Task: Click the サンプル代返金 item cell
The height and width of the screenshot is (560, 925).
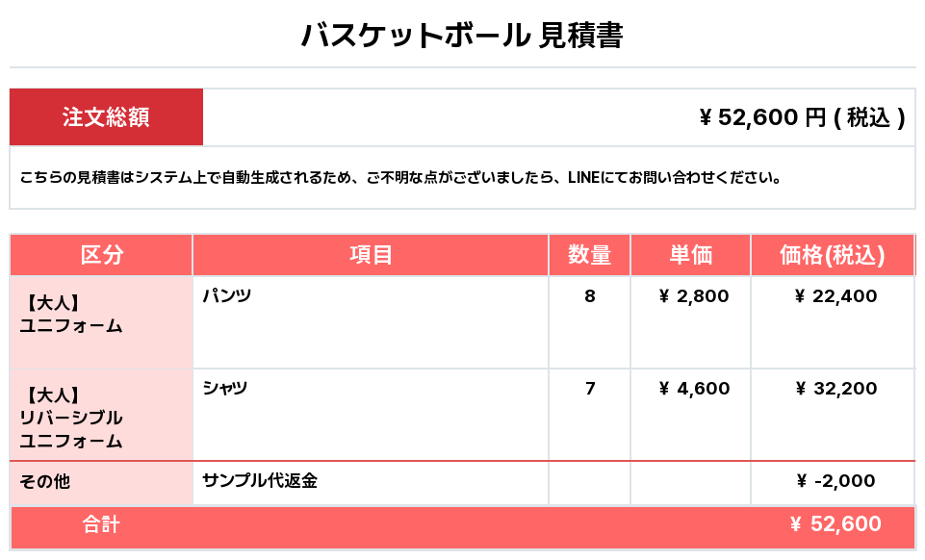Action: click(371, 483)
